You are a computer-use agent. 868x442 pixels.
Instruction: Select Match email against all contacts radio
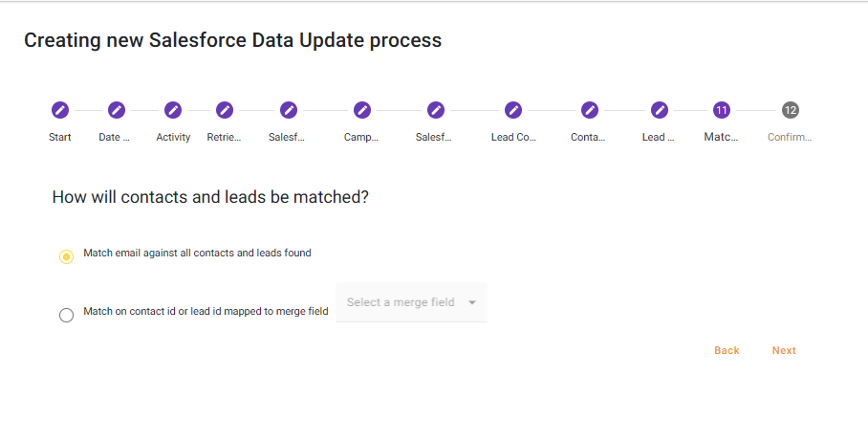(x=67, y=256)
